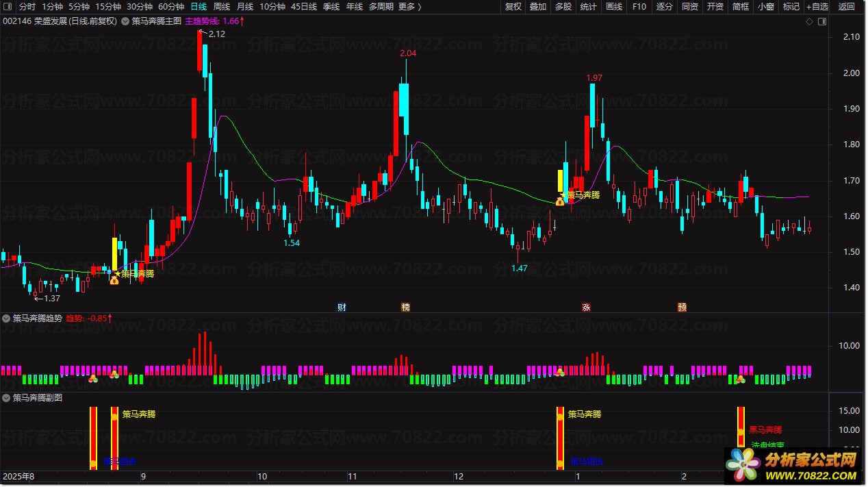Click the money bag signal near 1.97 peak
868x487 pixels.
pos(560,201)
